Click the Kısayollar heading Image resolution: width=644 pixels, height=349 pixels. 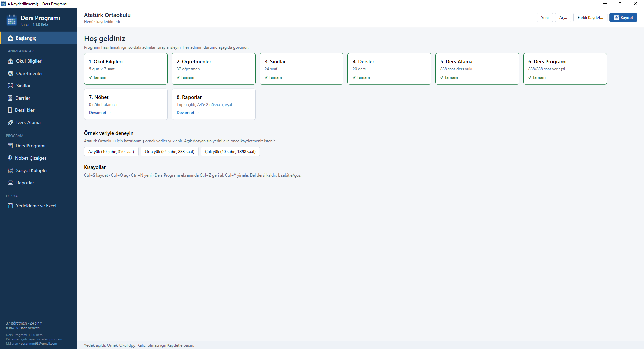[95, 167]
